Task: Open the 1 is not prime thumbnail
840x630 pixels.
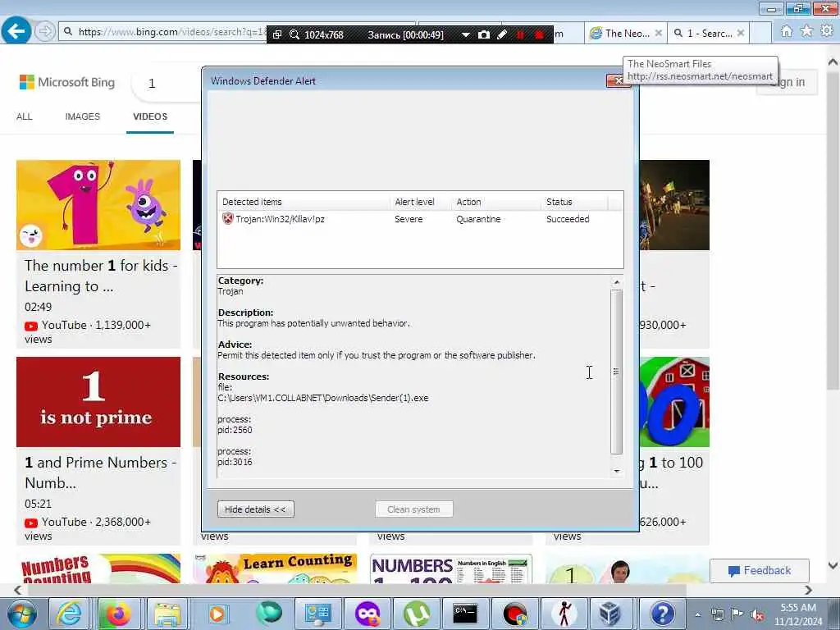Action: [x=98, y=402]
